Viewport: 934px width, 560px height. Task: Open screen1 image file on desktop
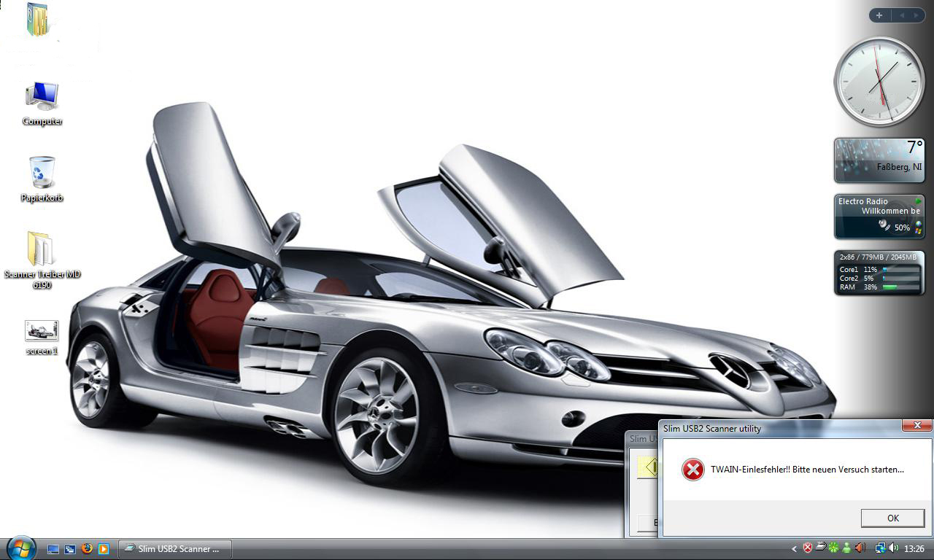[42, 338]
